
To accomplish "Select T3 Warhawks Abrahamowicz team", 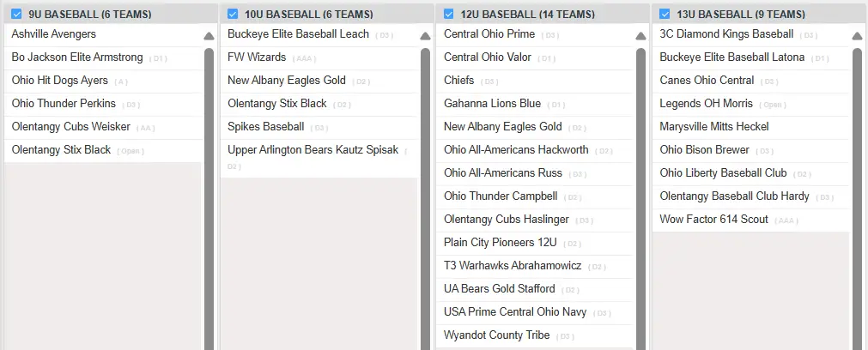I will coord(513,266).
